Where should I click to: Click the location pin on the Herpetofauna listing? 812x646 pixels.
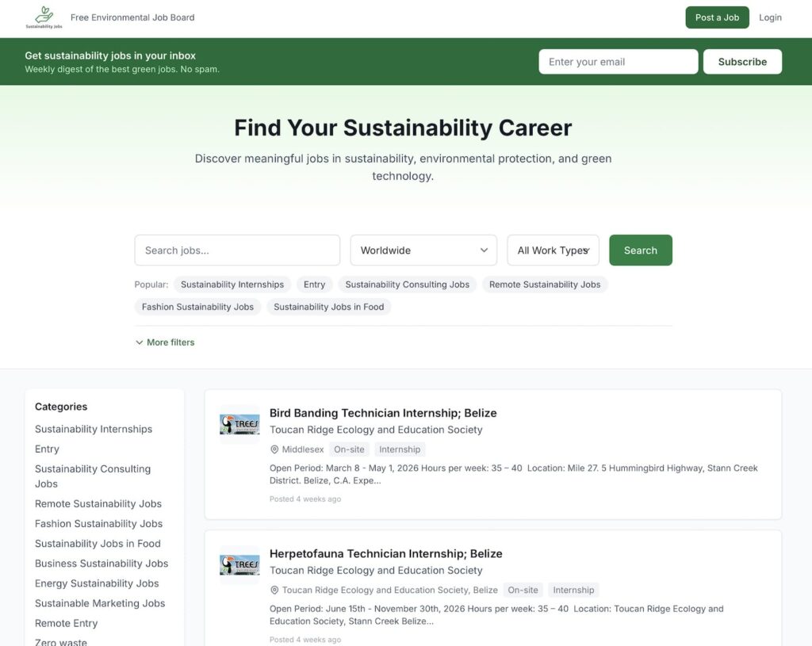coord(274,590)
